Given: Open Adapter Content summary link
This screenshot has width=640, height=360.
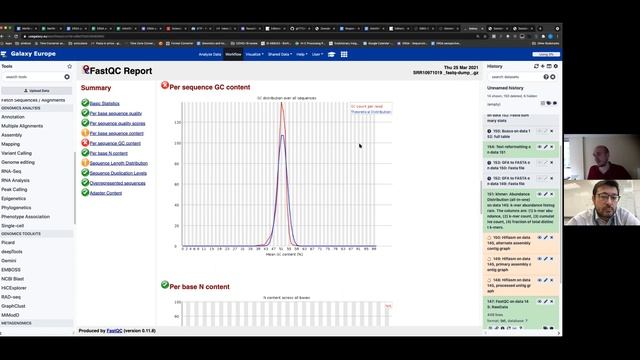Looking at the screenshot, I should click(x=106, y=193).
